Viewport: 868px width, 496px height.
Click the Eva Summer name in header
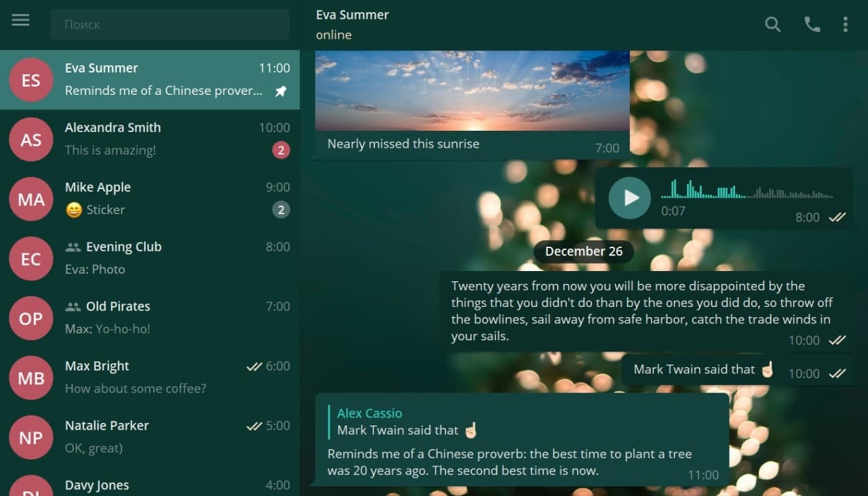tap(353, 14)
